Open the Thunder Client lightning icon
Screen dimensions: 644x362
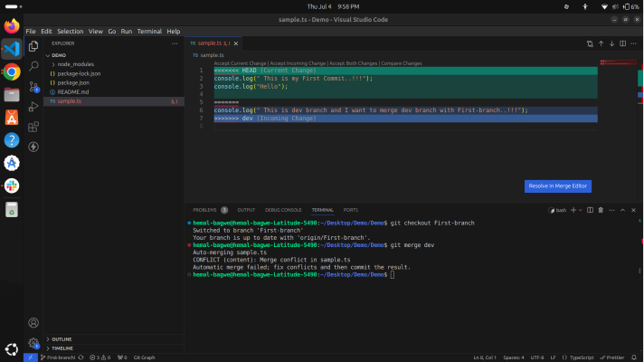[x=33, y=147]
